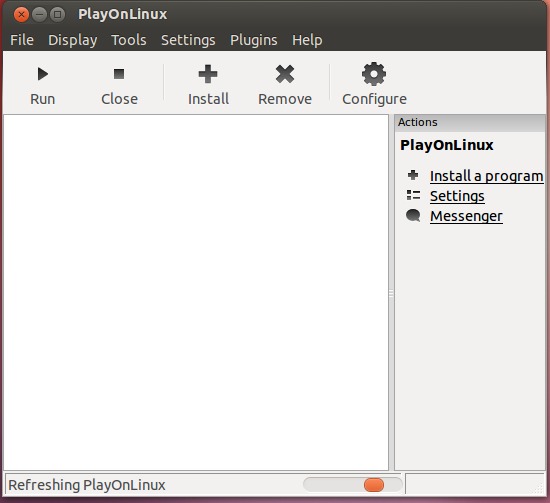Viewport: 550px width, 503px height.
Task: Open the Messenger link
Action: click(466, 216)
